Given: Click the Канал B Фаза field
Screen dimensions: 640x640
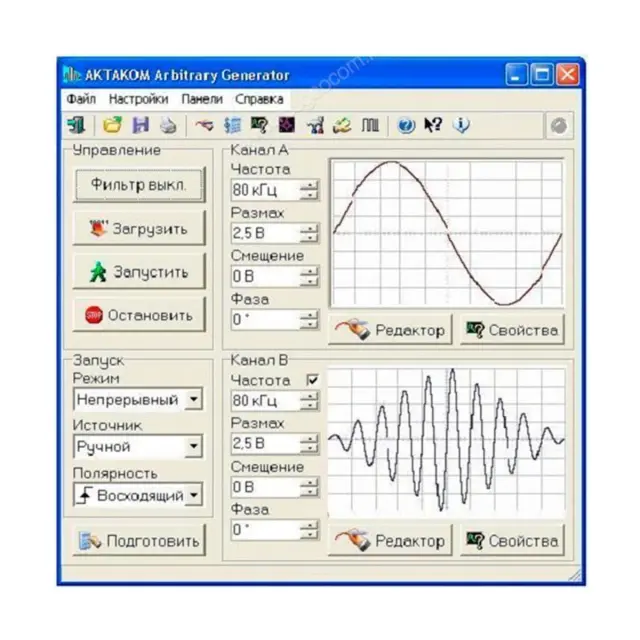Looking at the screenshot, I should tap(265, 530).
